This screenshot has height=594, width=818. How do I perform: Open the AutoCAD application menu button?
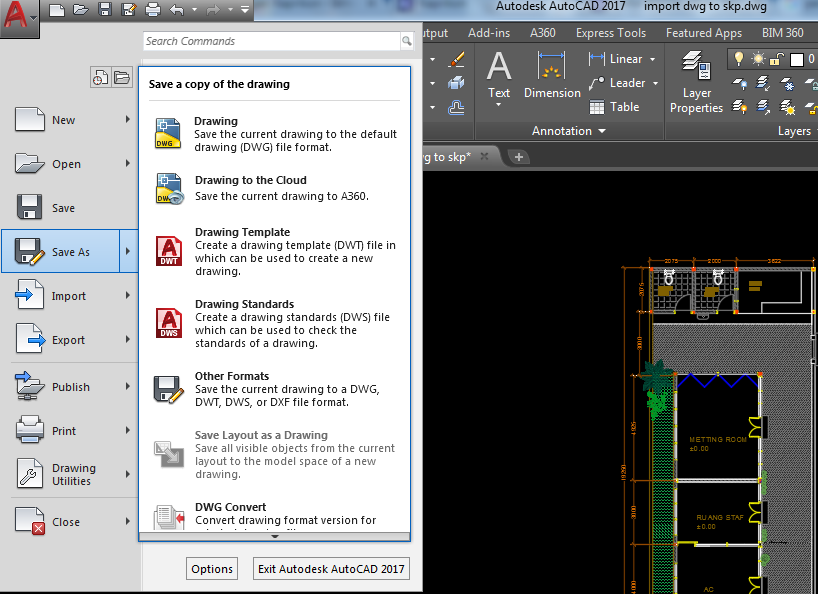click(x=19, y=18)
